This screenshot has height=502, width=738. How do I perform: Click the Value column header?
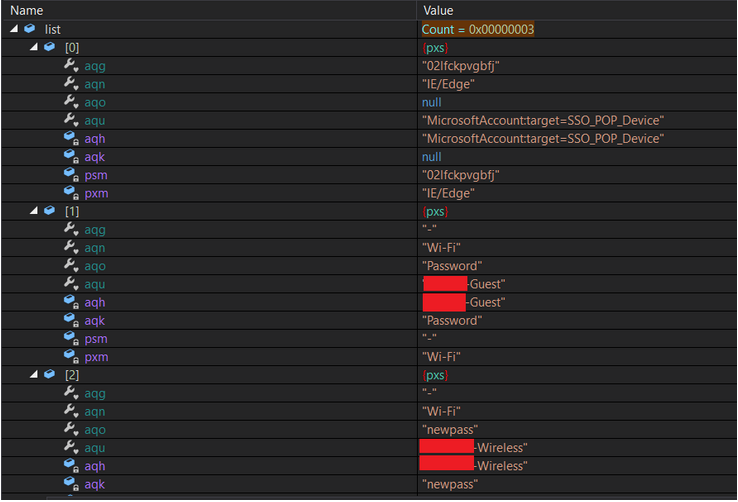point(438,10)
